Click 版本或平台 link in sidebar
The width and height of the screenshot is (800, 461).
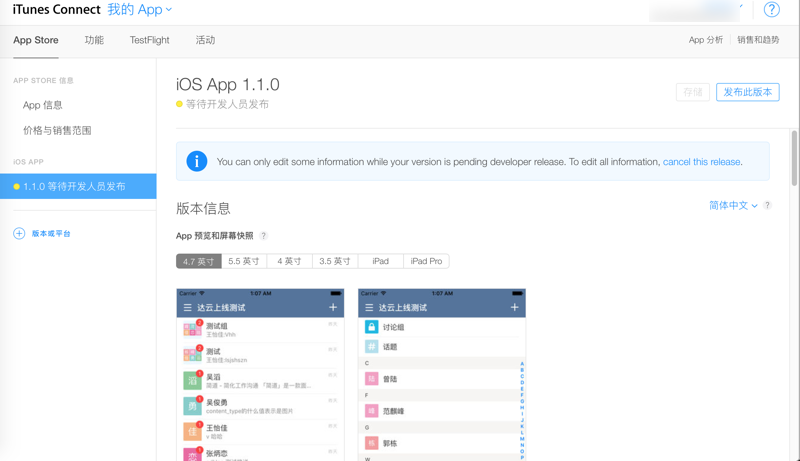51,234
